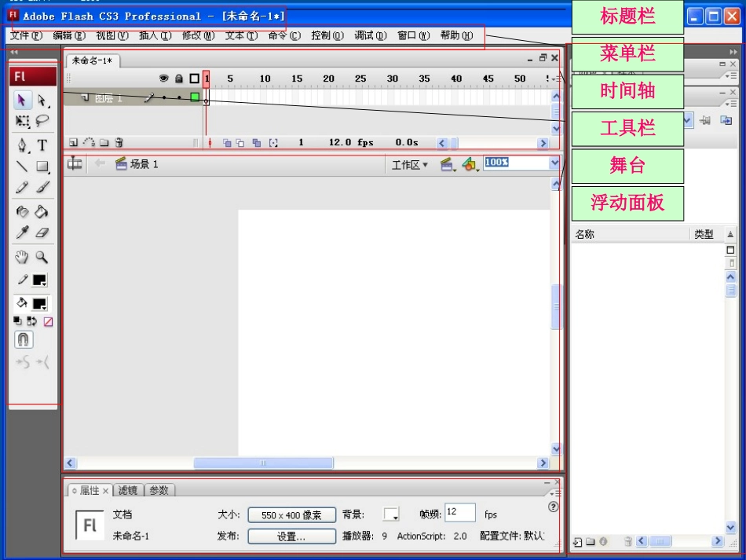Image resolution: width=746 pixels, height=560 pixels.
Task: Select the Pencil tool
Action: tap(22, 187)
